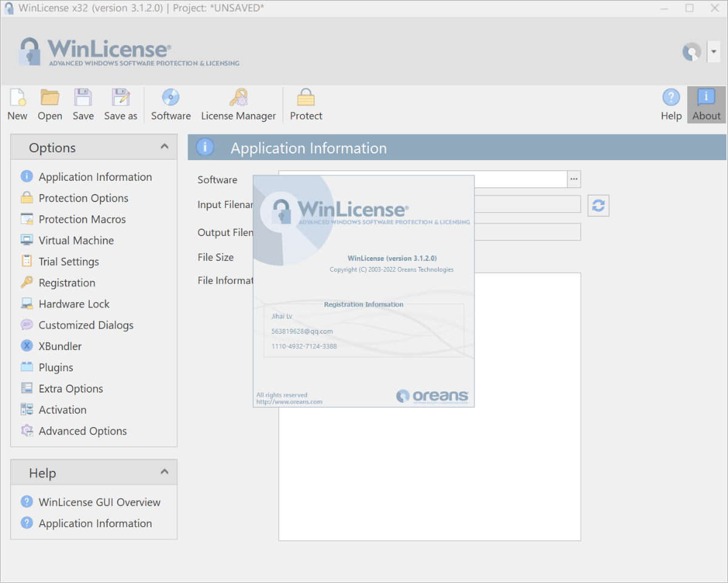This screenshot has height=583, width=728.
Task: Click the user profile icon at top right
Action: pos(692,52)
